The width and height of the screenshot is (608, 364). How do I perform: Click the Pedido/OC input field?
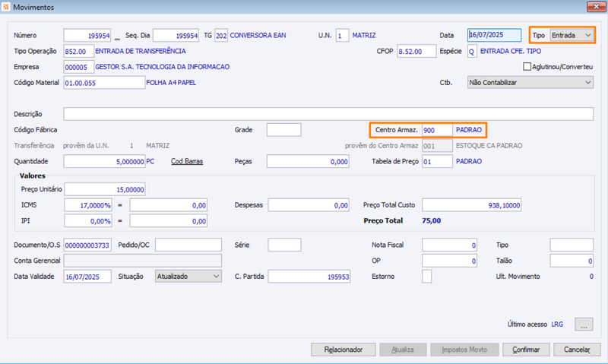coord(188,245)
